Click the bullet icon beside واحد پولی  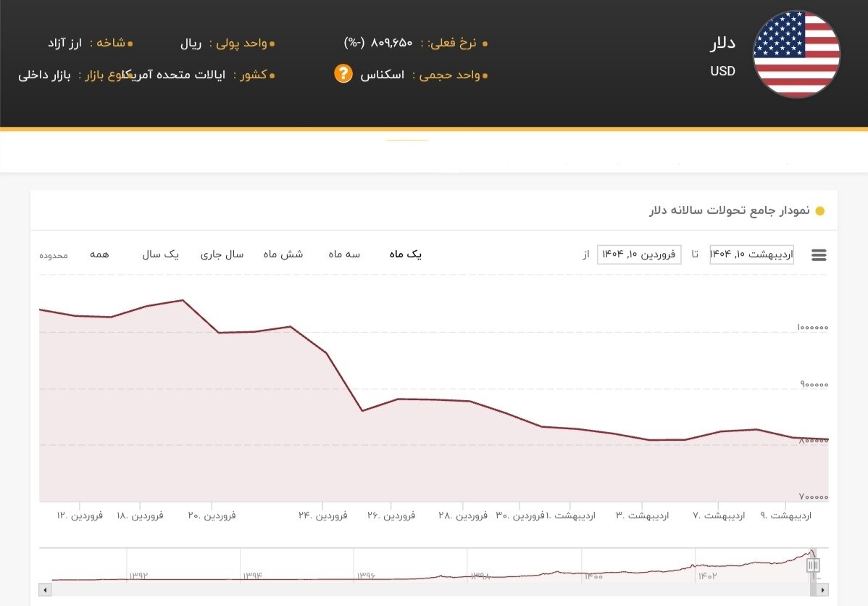coord(273,43)
